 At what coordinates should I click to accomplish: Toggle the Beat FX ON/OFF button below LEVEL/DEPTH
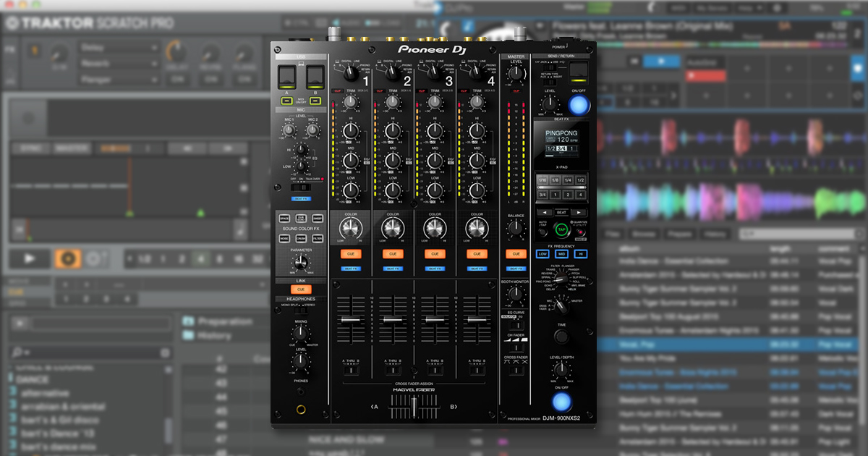click(561, 402)
